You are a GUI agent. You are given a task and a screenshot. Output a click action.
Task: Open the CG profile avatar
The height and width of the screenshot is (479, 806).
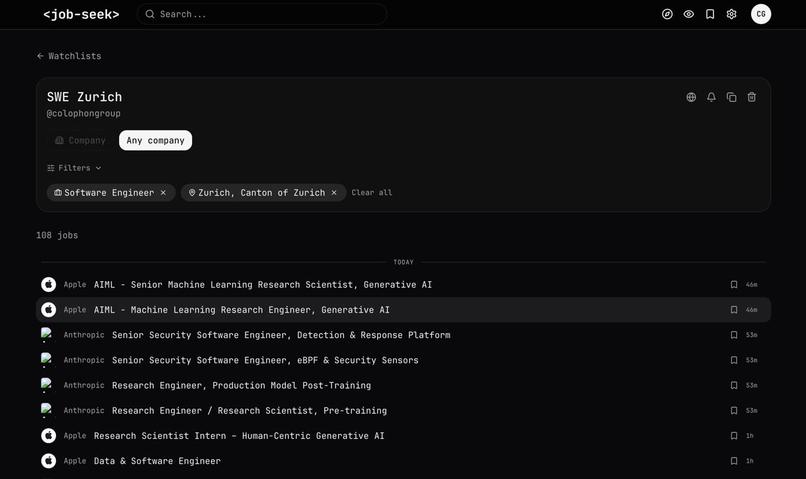pyautogui.click(x=760, y=14)
